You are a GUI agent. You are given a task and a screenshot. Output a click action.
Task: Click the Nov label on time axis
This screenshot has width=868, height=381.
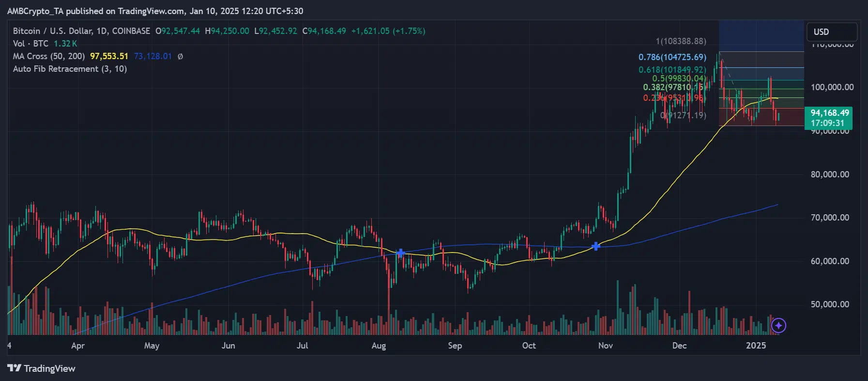(605, 346)
